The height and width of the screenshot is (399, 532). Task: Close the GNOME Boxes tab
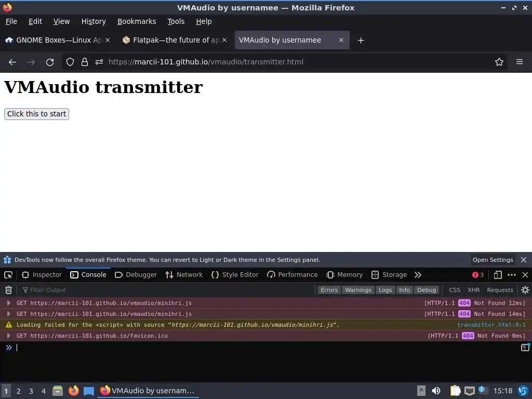pyautogui.click(x=108, y=40)
